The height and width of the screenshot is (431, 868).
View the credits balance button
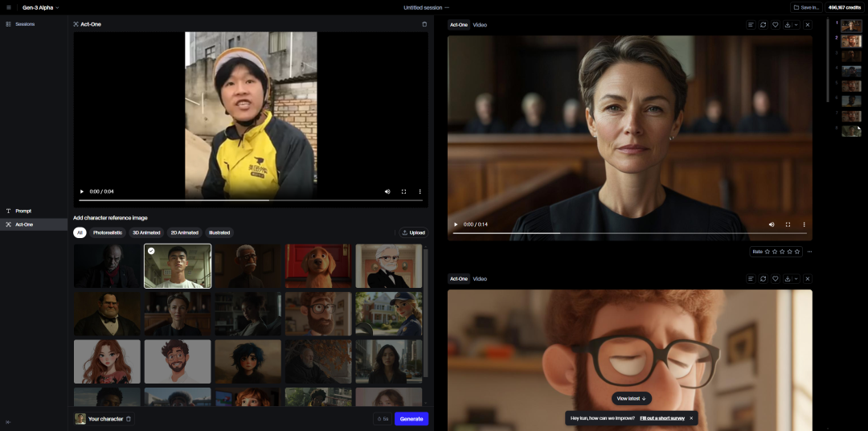point(845,8)
